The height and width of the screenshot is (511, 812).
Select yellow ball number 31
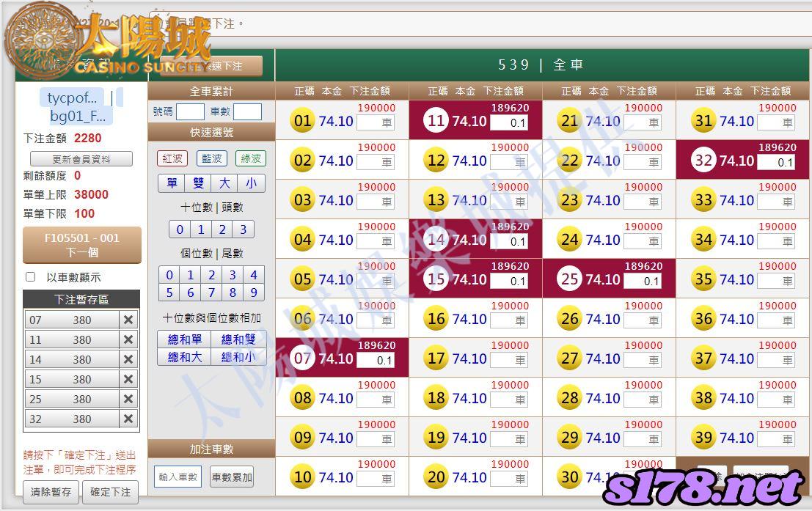click(703, 121)
